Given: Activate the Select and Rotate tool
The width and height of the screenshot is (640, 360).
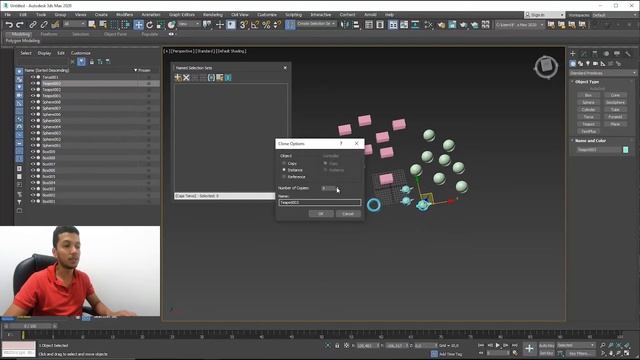Looking at the screenshot, I should click(149, 25).
